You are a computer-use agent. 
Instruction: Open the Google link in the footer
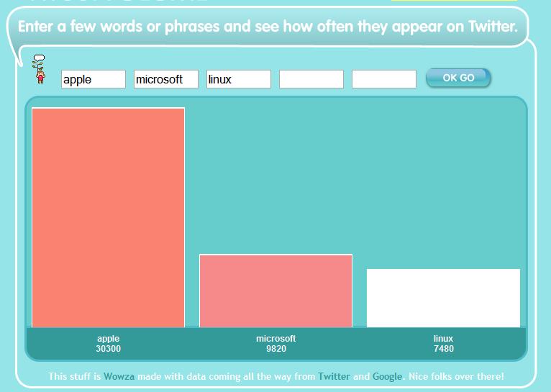(388, 376)
